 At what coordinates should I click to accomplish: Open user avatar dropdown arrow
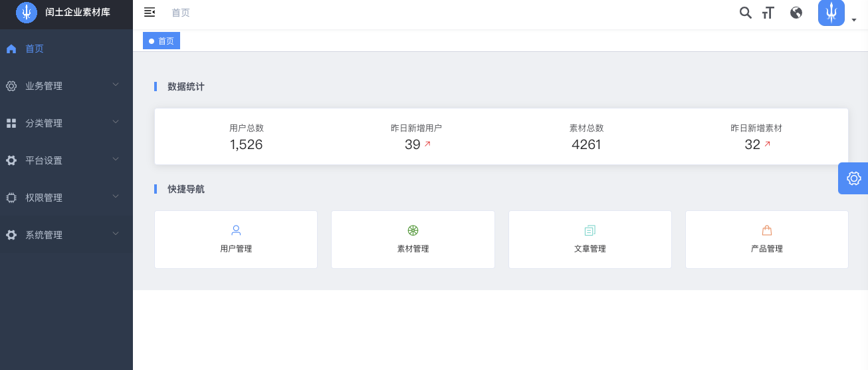click(853, 21)
